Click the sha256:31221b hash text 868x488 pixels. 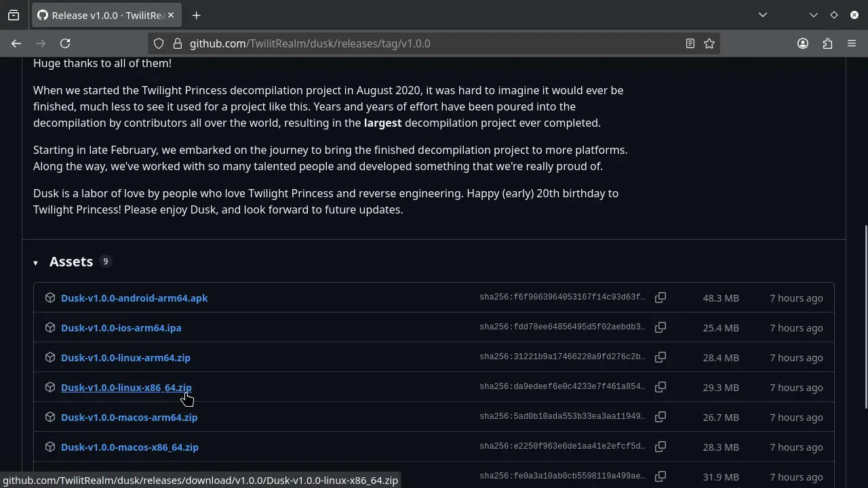(562, 357)
